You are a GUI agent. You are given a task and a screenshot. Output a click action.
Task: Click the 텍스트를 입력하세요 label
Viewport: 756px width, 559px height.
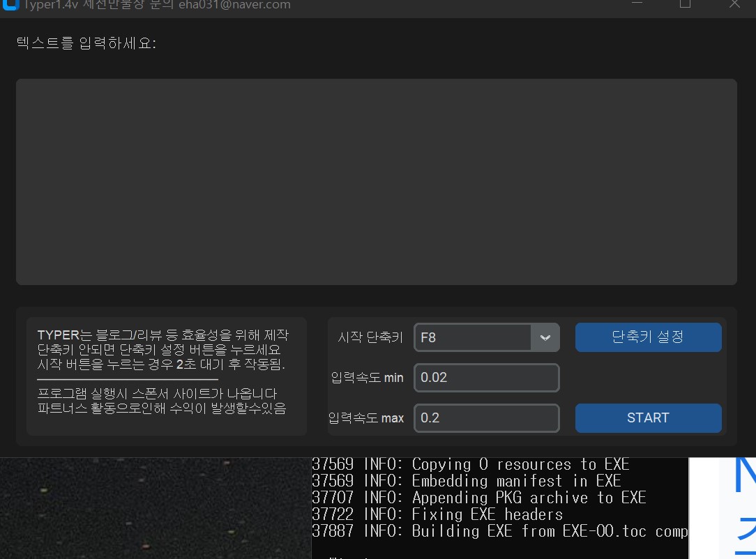point(86,43)
